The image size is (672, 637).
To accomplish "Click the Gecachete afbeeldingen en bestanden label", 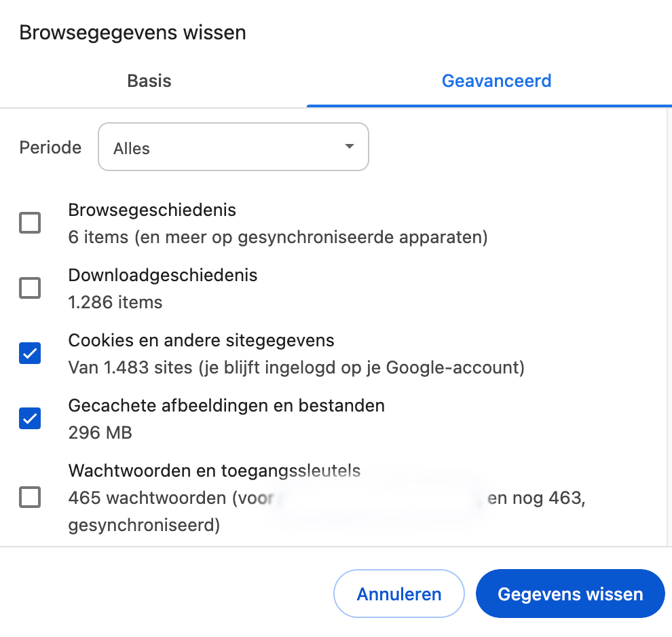I will 226,405.
